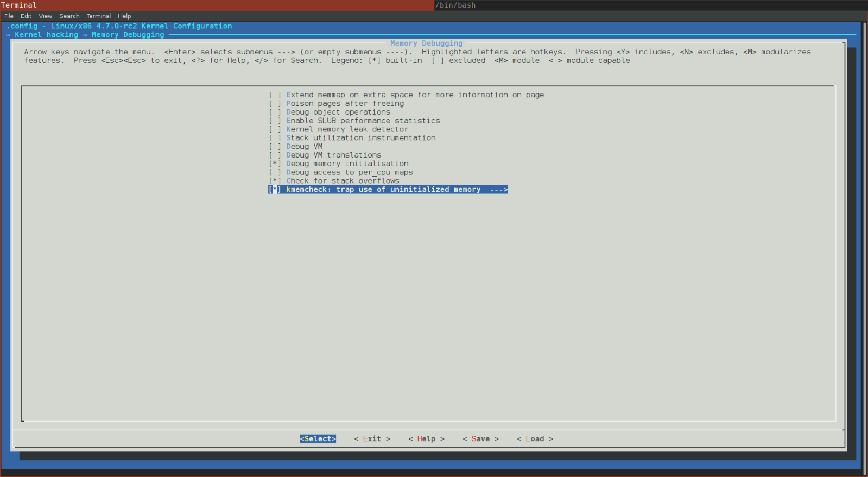Uncheck 'Check for stack overflows' option
Screen dimensions: 868x477
point(275,181)
